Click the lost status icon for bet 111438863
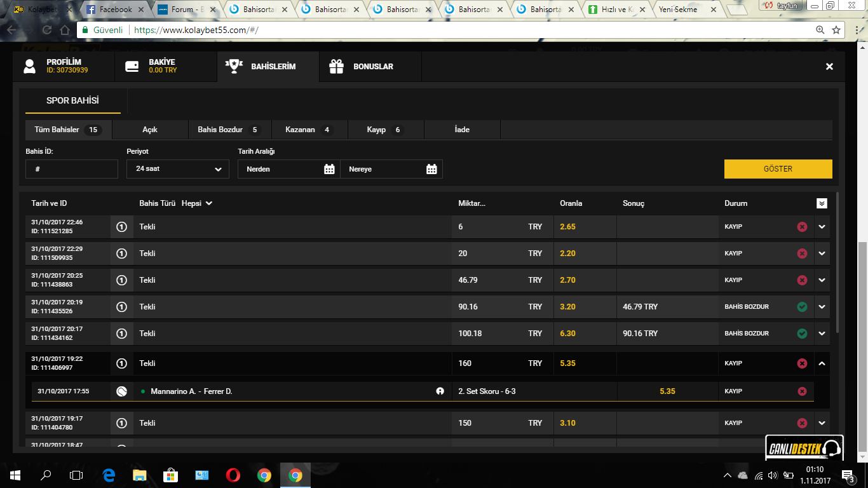868x488 pixels. click(x=802, y=280)
